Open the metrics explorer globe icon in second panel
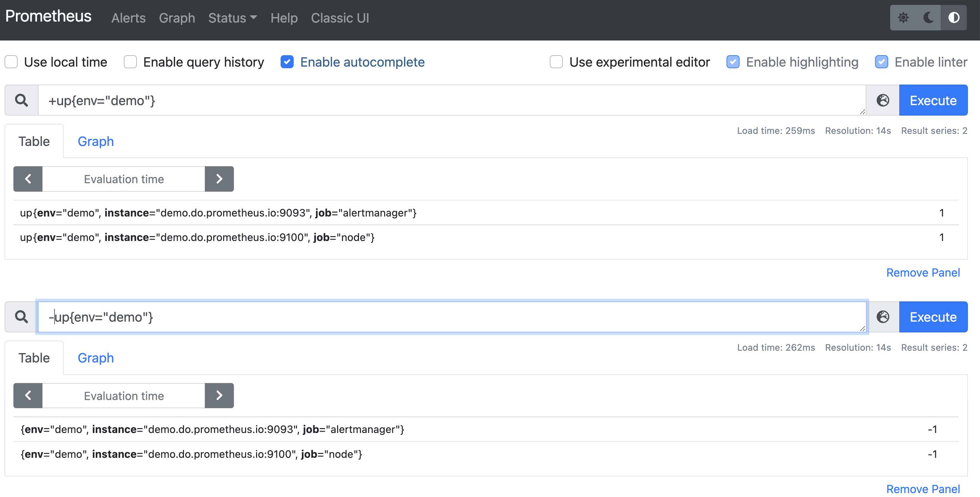This screenshot has width=980, height=497. pos(883,316)
